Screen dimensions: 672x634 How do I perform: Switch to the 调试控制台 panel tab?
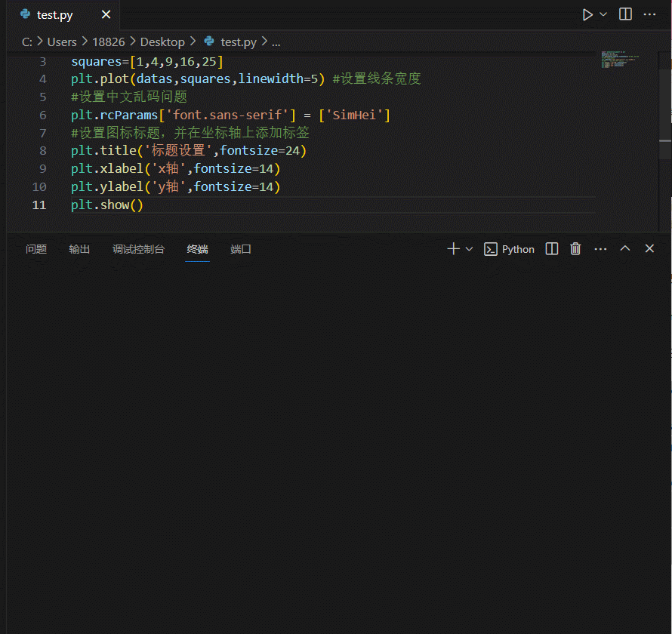(138, 249)
